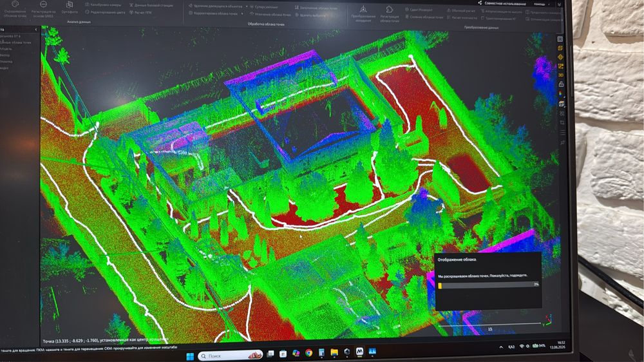
Task: Click the scale bar labeled 15
Action: point(489,326)
